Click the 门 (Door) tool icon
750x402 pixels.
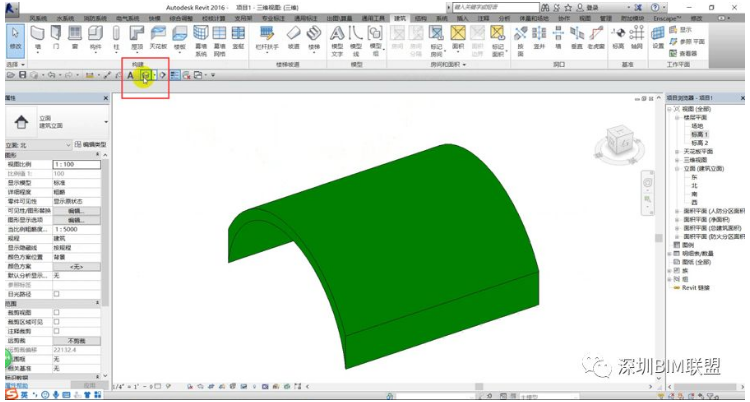(60, 36)
